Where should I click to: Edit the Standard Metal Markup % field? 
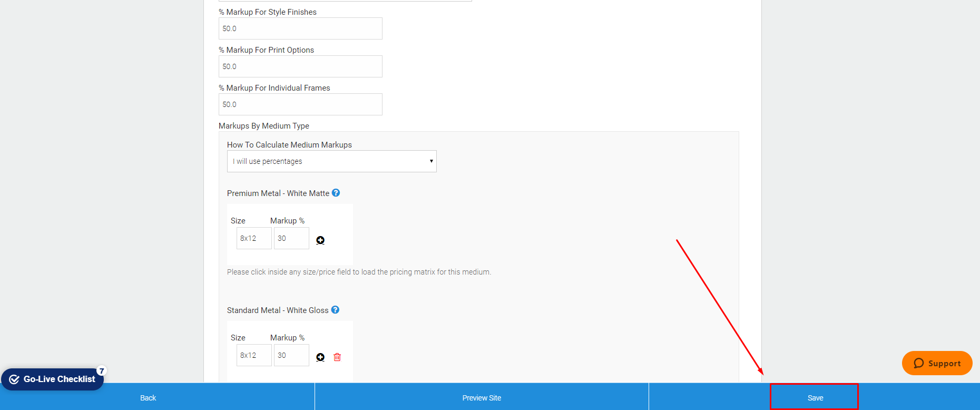291,355
